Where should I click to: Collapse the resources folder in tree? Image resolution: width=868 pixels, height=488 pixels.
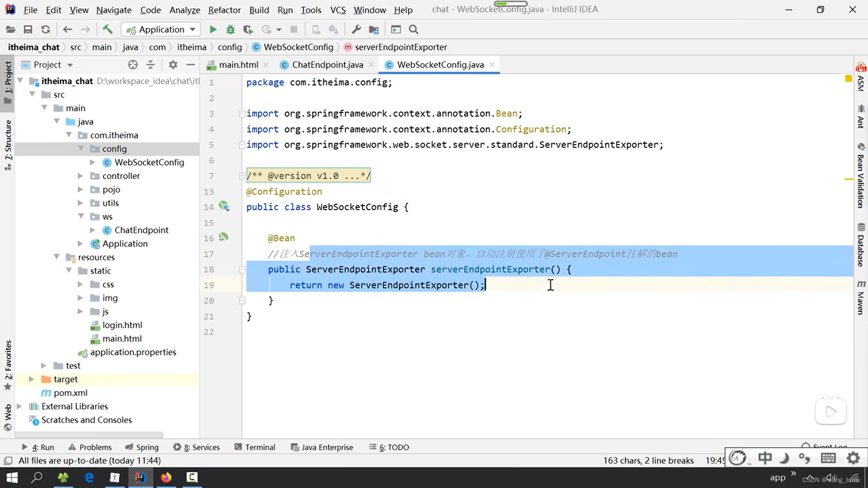pos(57,257)
